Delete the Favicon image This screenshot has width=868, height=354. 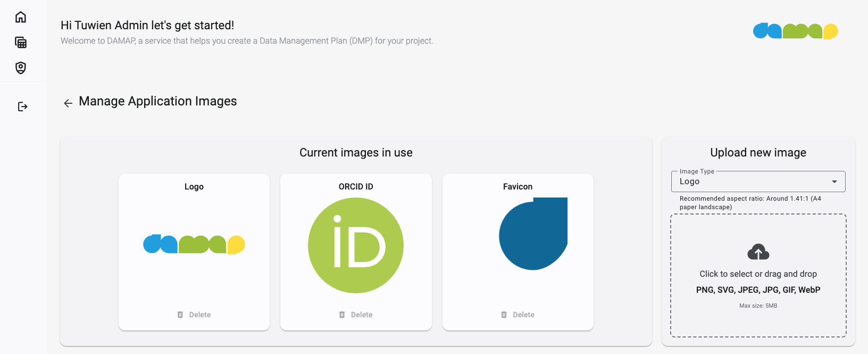tap(518, 315)
